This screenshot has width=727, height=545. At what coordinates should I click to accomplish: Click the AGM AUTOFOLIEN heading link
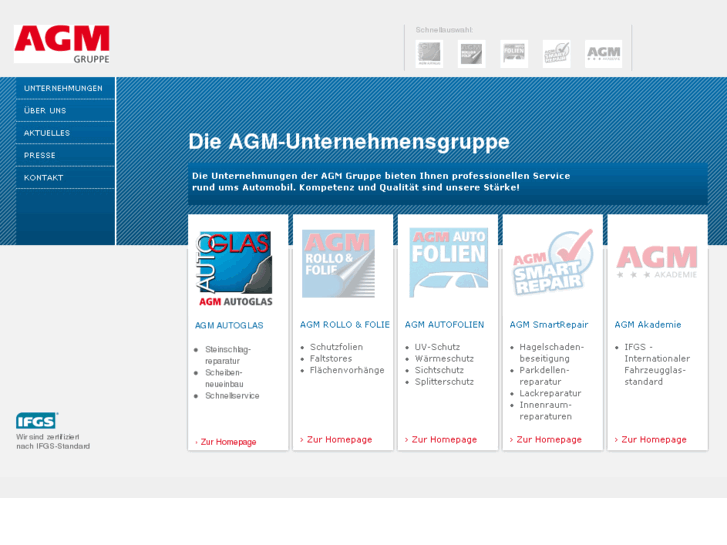coord(444,325)
